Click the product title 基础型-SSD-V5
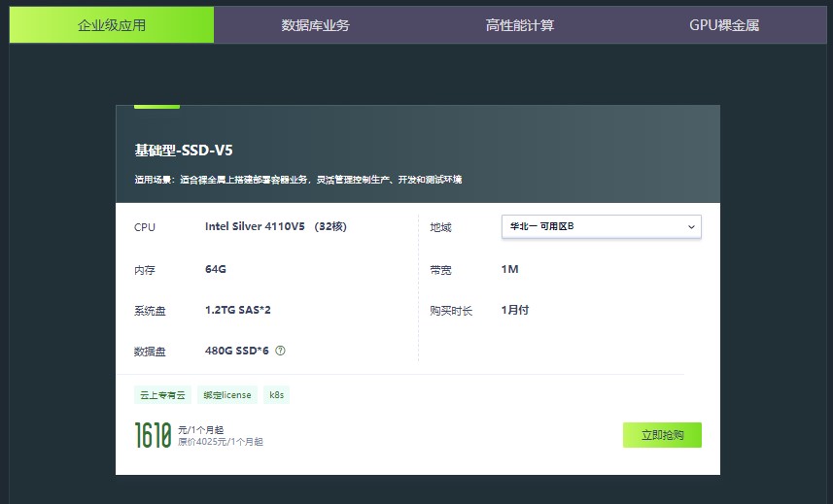 [x=184, y=151]
